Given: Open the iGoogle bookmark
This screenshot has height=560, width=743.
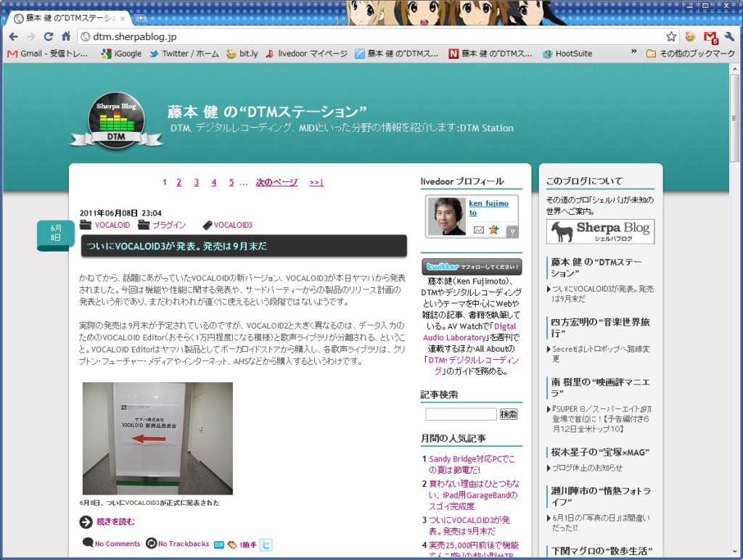Looking at the screenshot, I should [x=121, y=54].
